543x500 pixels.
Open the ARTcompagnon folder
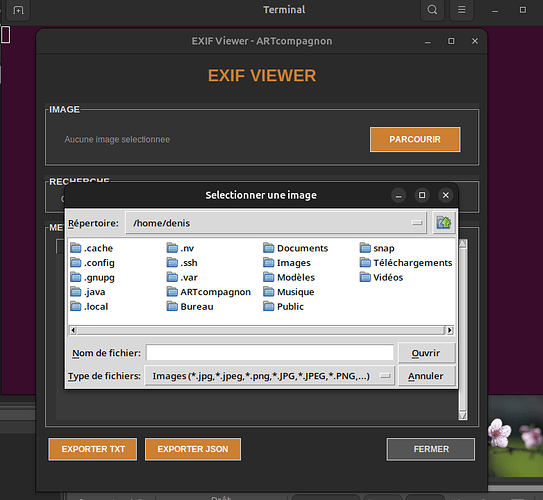pyautogui.click(x=209, y=292)
